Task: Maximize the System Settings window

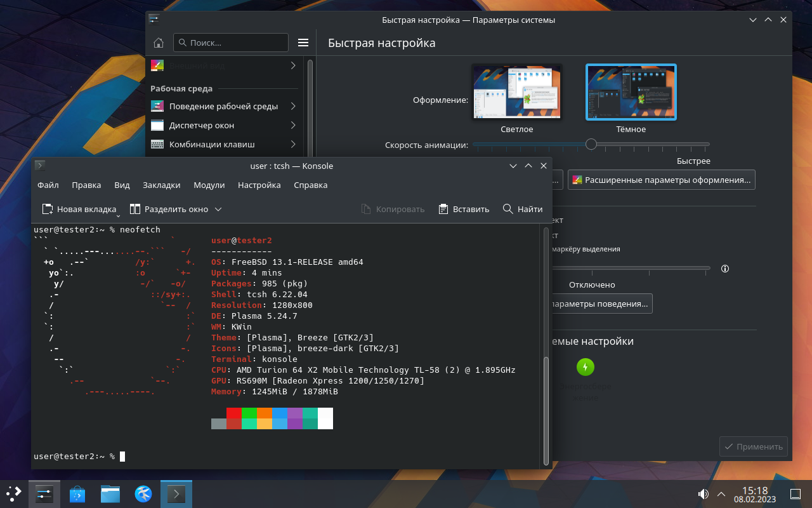Action: click(x=768, y=20)
